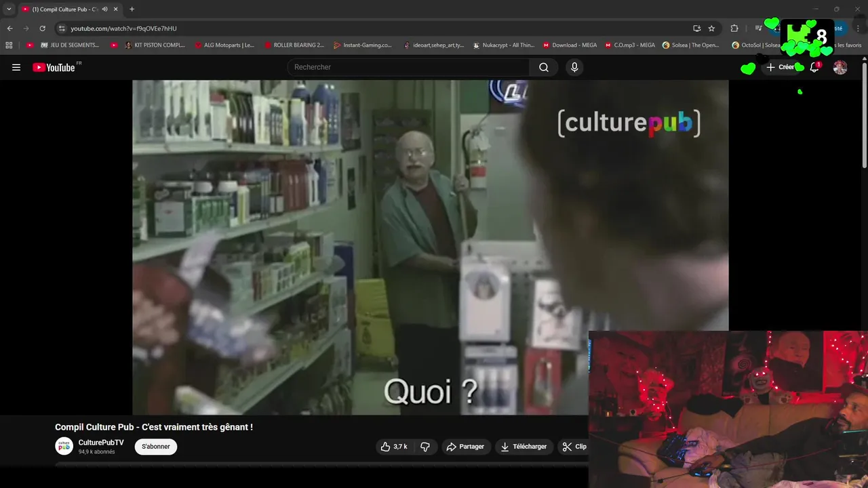Image resolution: width=868 pixels, height=488 pixels.
Task: Click the Créer button
Action: [x=781, y=67]
